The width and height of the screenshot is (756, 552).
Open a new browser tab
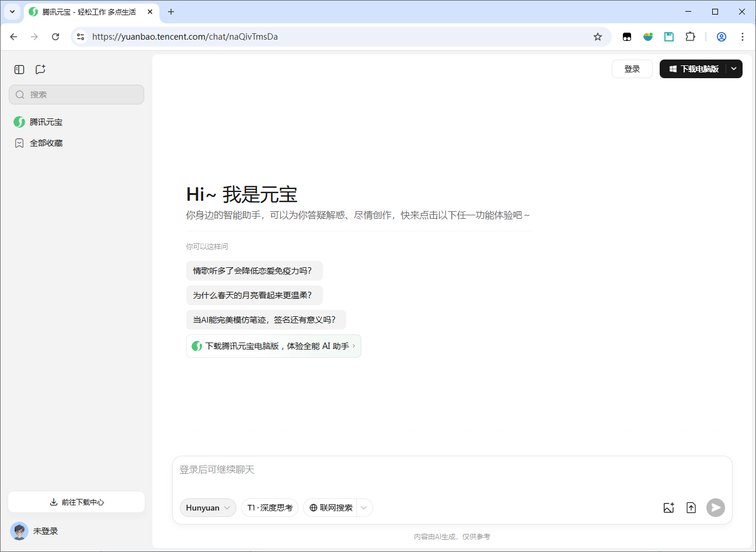point(171,12)
